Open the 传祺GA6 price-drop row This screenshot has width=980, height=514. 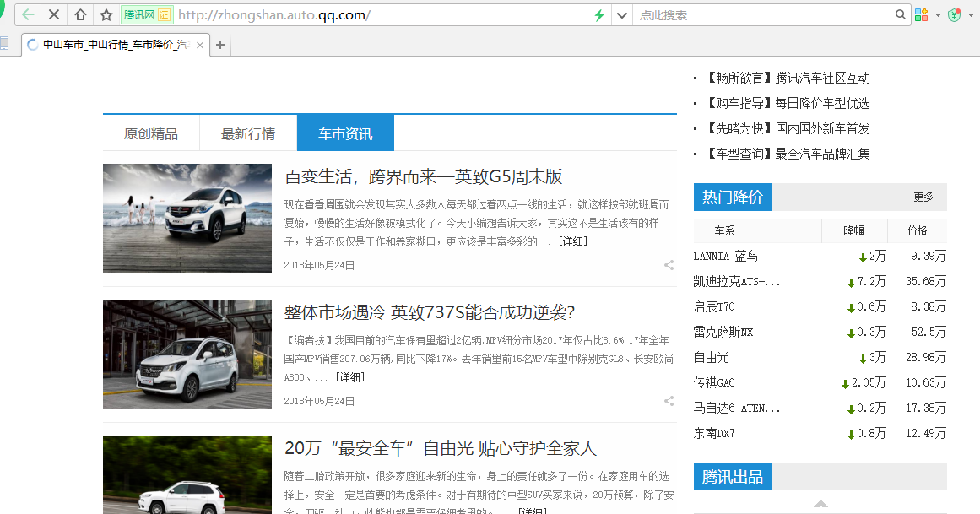tap(820, 382)
